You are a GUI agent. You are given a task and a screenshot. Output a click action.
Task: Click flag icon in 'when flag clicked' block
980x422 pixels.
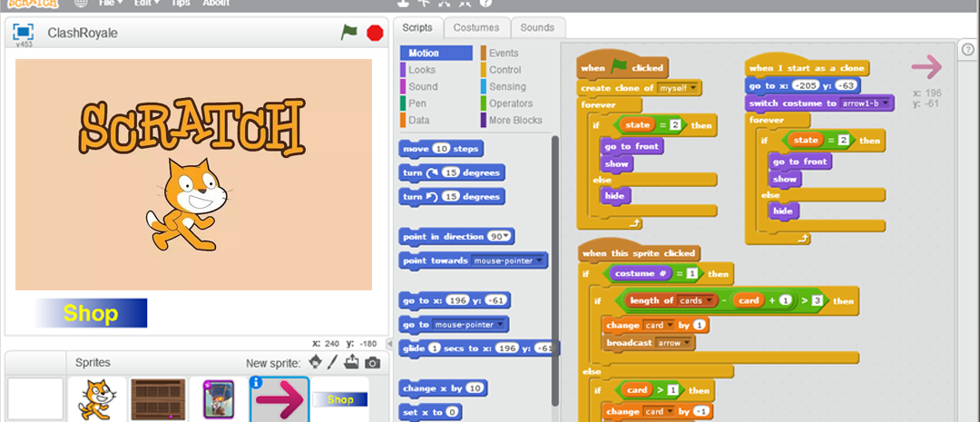click(619, 66)
